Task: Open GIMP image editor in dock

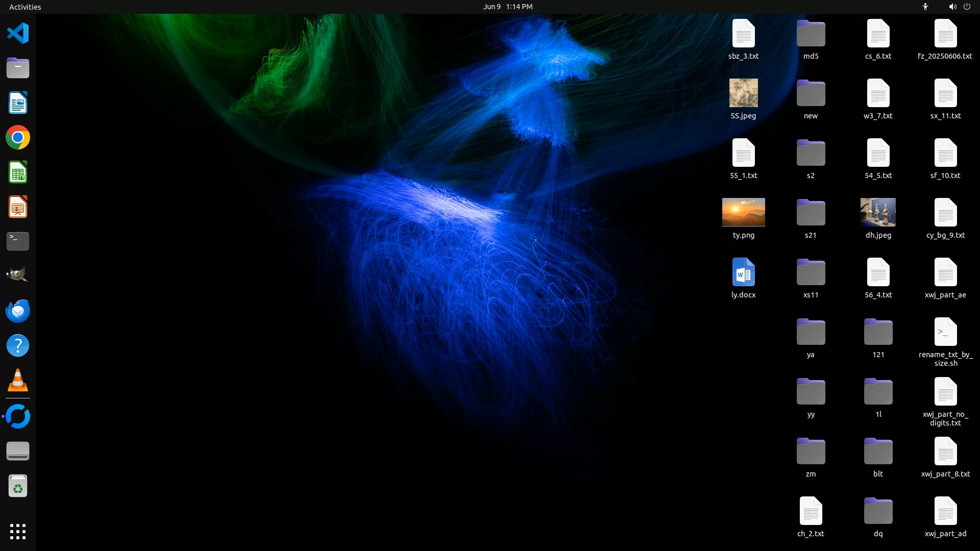Action: (18, 275)
